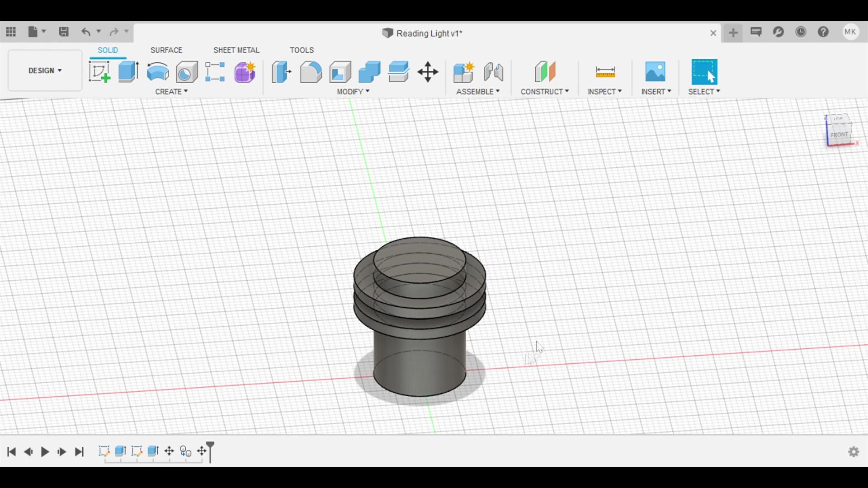Select the Press Pull tool
Screen dimensions: 868x488
pyautogui.click(x=281, y=72)
